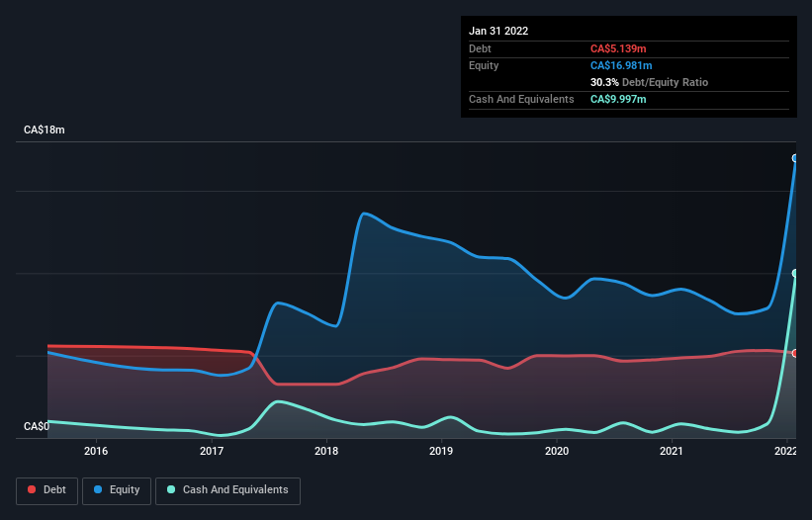Image resolution: width=812 pixels, height=520 pixels.
Task: Click the blue Equity legend dot
Action: click(98, 489)
